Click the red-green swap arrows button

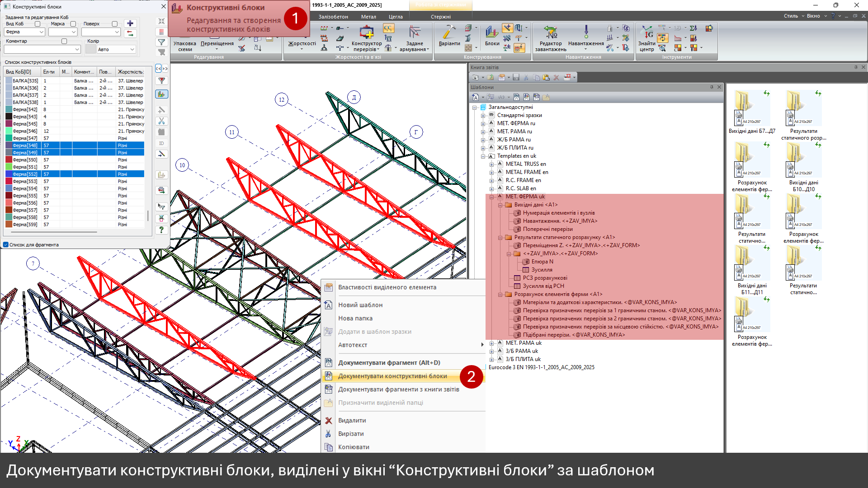(130, 33)
